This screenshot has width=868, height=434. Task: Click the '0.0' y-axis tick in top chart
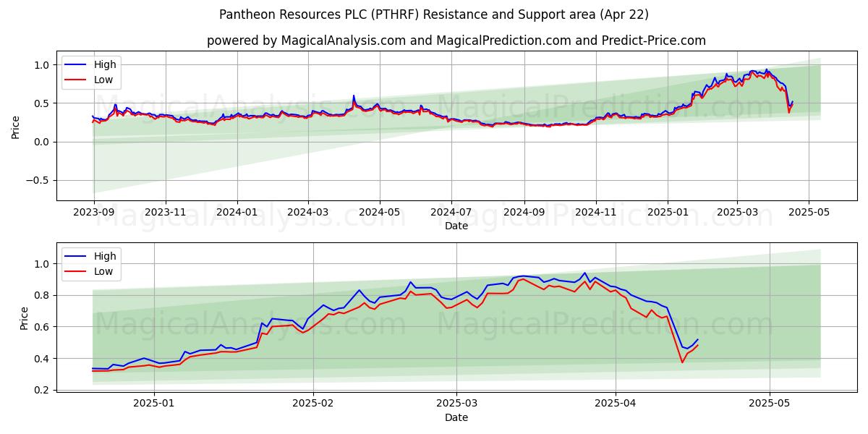pos(43,142)
